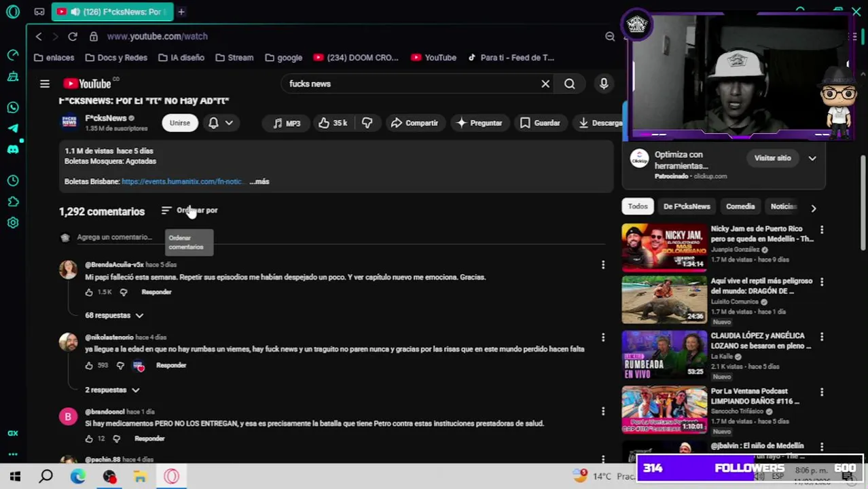Clear the YouTube search text with X
This screenshot has height=489, width=868.
pyautogui.click(x=545, y=84)
